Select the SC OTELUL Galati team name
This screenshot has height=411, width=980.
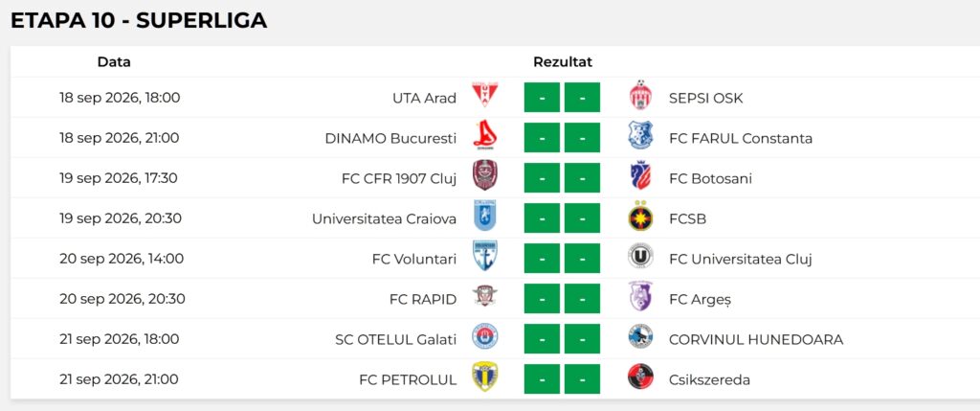[x=396, y=340]
